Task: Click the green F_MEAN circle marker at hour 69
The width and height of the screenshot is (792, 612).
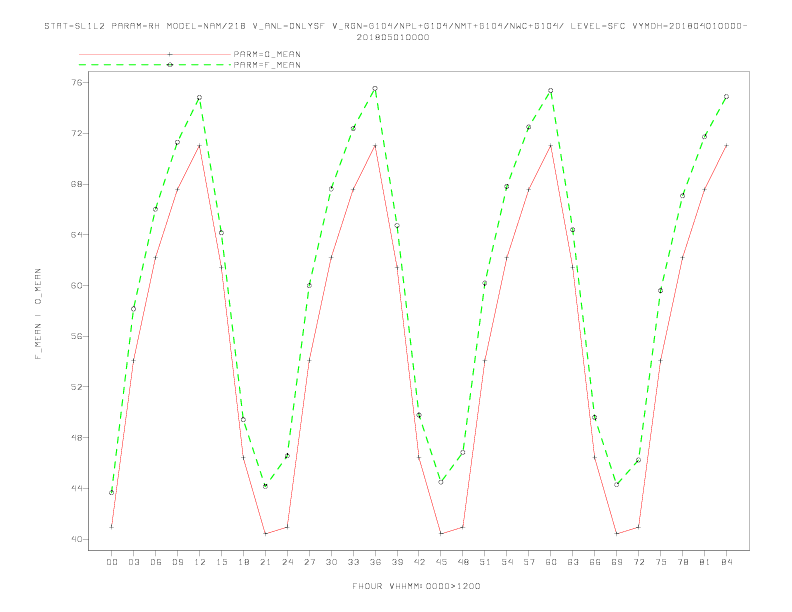Action: point(617,484)
